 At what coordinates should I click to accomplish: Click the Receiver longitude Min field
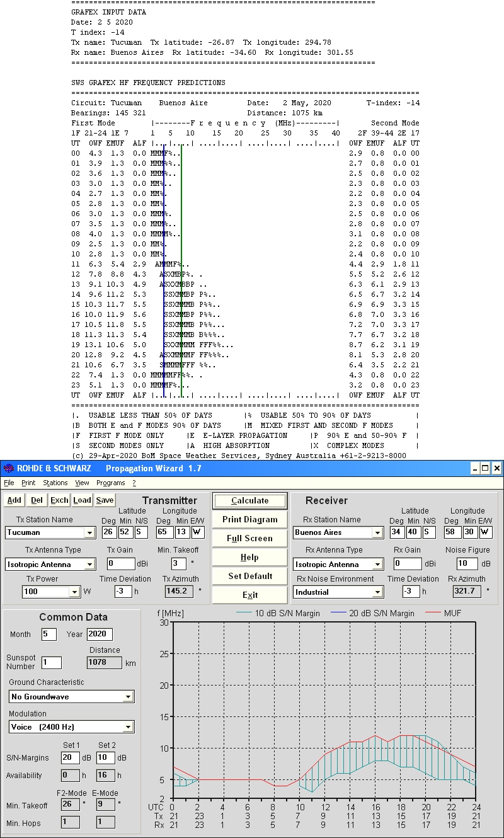469,532
